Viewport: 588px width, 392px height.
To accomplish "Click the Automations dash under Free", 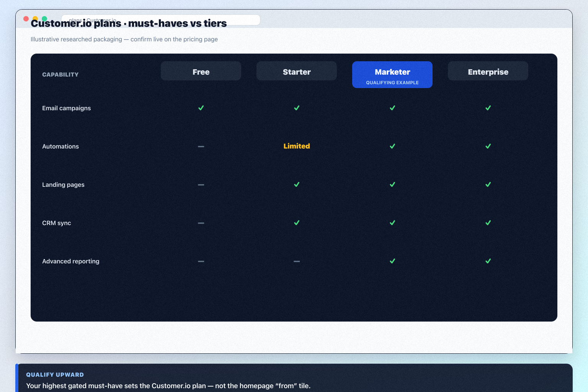I will click(201, 147).
